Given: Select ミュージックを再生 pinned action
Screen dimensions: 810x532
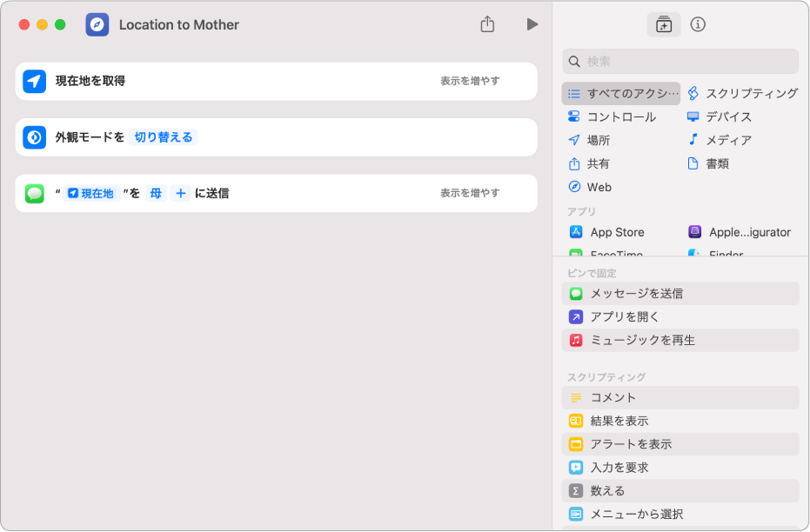Looking at the screenshot, I should (x=680, y=340).
